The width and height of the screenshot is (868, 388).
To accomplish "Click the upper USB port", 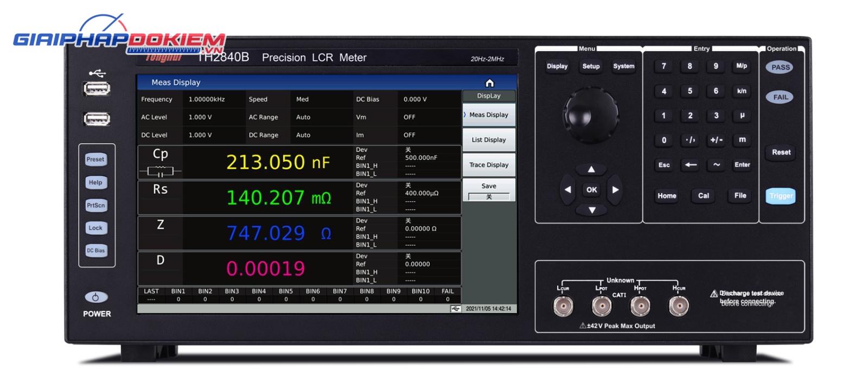I will tap(97, 88).
